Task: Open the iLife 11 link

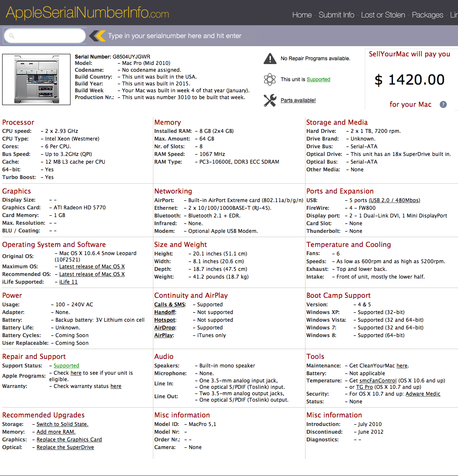Action: [x=68, y=282]
